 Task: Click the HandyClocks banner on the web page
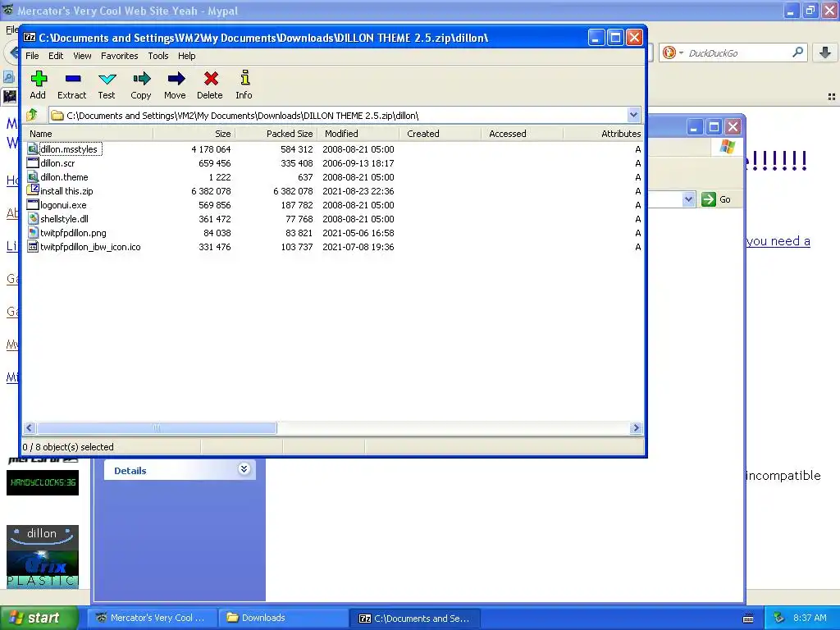coord(43,482)
